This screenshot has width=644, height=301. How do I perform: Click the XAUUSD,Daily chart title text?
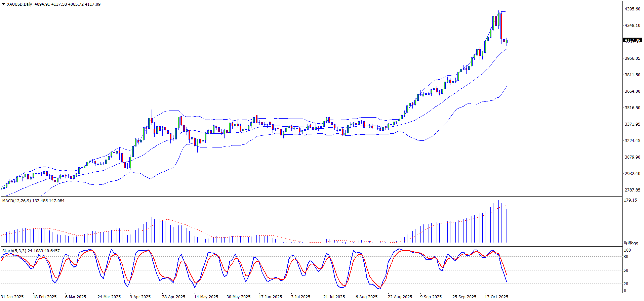19,4
